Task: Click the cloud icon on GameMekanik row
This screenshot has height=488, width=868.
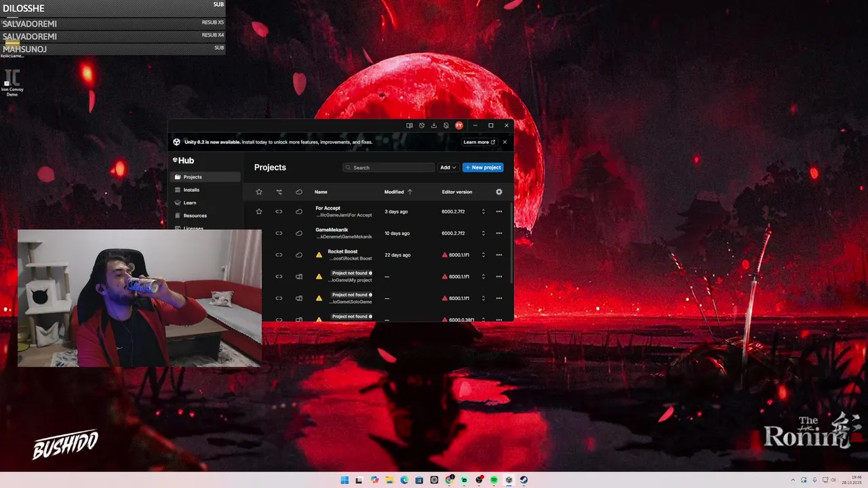Action: [x=299, y=233]
